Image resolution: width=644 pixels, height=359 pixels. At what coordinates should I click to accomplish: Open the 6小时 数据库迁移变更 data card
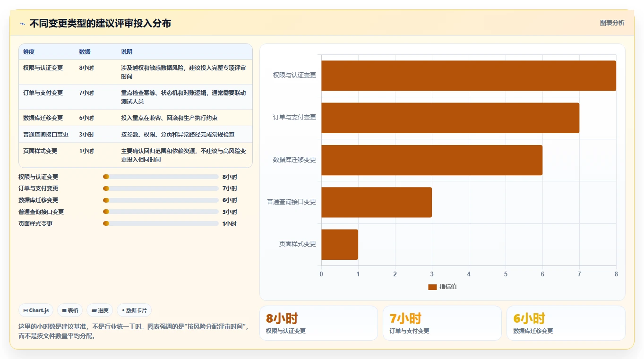coord(566,323)
